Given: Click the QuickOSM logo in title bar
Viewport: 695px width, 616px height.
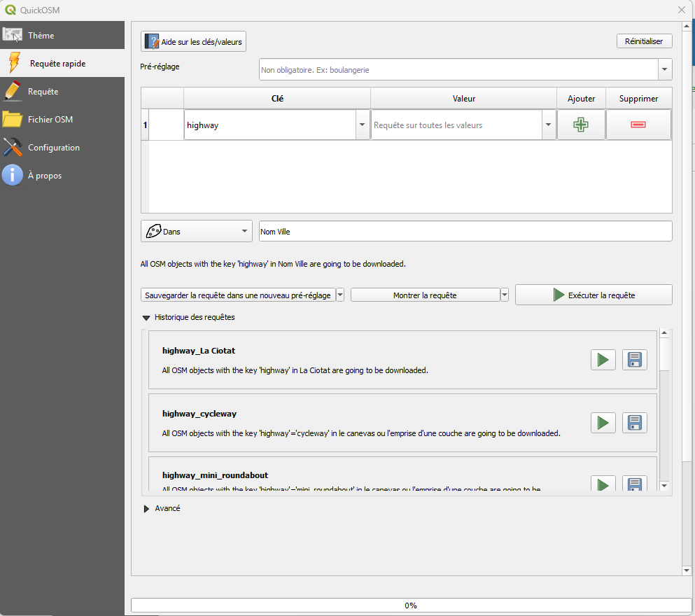Looking at the screenshot, I should 10,10.
